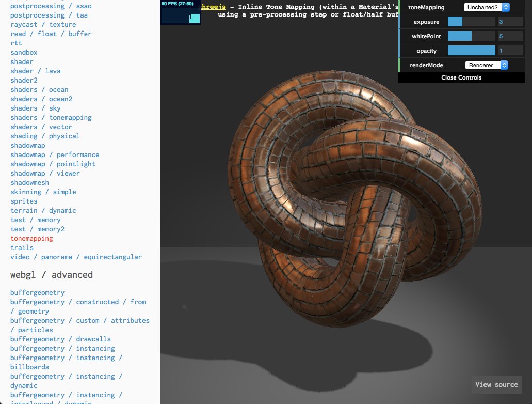
Task: Open the toneMapping dropdown showing Uncharted2
Action: pos(486,7)
